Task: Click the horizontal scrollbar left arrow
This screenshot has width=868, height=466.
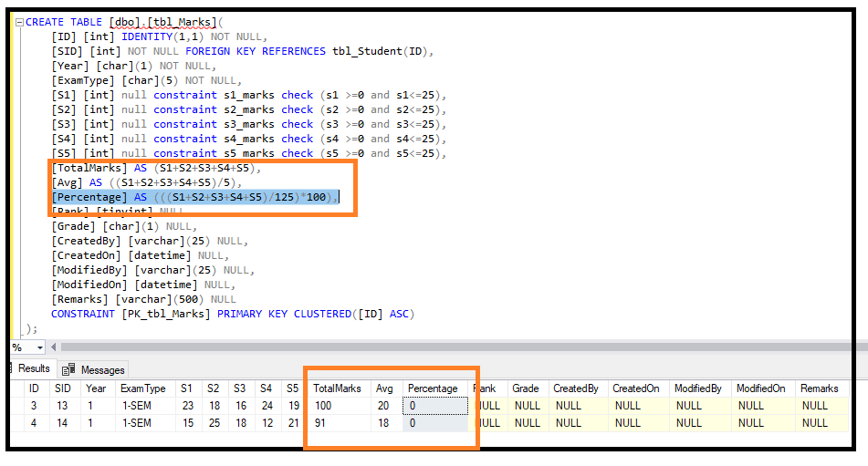Action: pyautogui.click(x=53, y=347)
